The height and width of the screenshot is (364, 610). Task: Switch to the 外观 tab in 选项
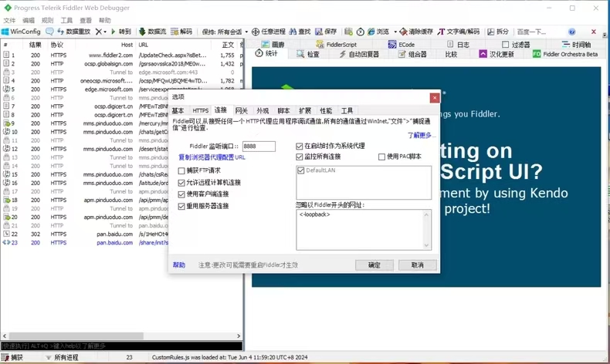263,111
